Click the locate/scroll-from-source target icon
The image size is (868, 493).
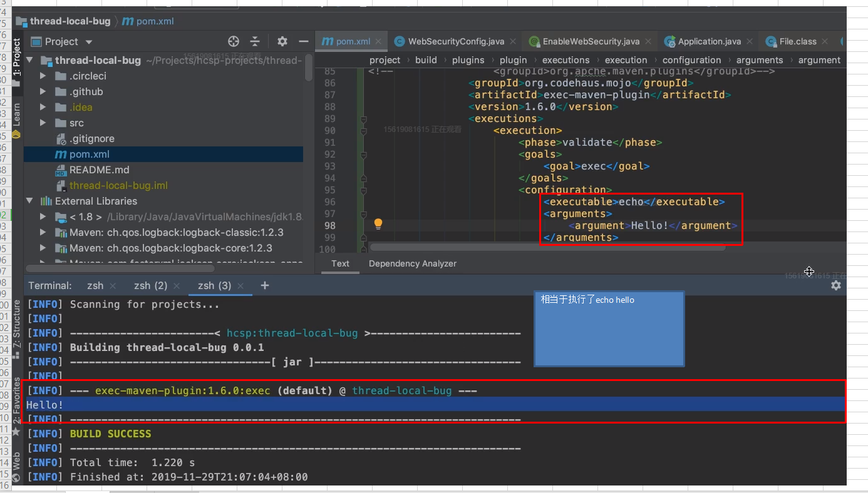click(x=234, y=41)
